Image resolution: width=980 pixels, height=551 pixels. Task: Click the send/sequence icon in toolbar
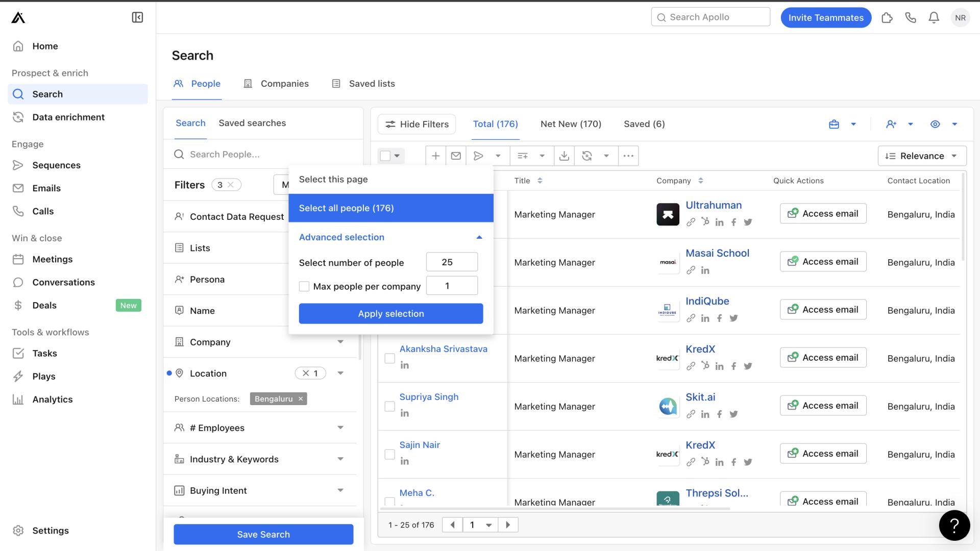479,156
